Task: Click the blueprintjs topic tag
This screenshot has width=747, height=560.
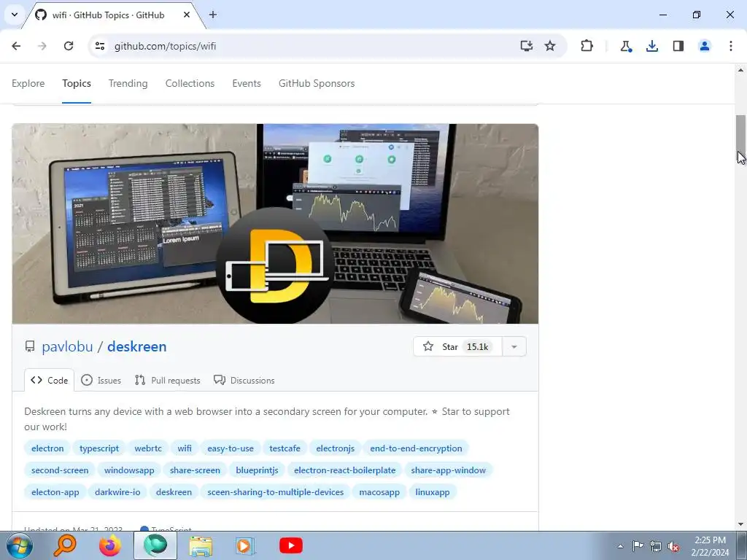Action: click(x=258, y=470)
